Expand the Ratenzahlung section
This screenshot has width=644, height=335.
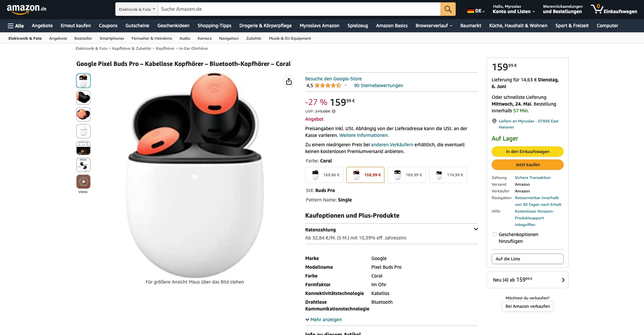476,229
